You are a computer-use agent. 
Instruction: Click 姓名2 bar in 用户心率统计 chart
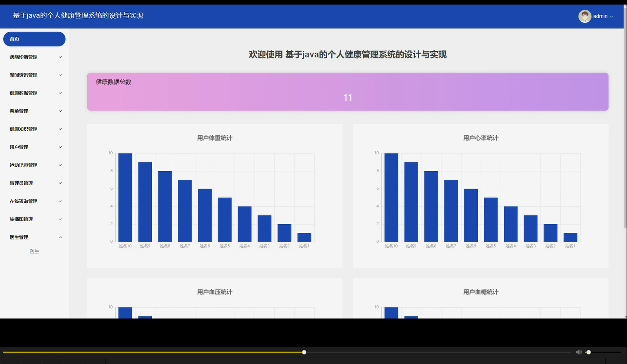pos(550,233)
